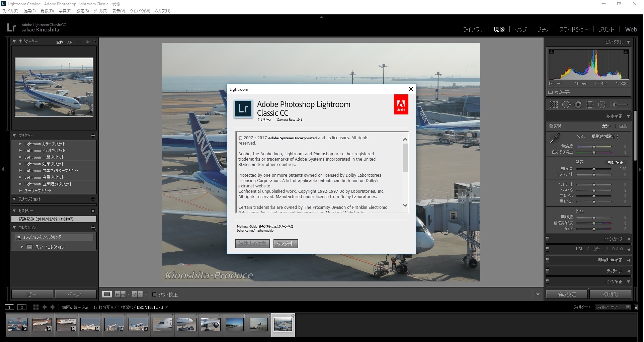Click the 初期化 reset button
Viewport: 644px width, 342px height.
point(610,294)
